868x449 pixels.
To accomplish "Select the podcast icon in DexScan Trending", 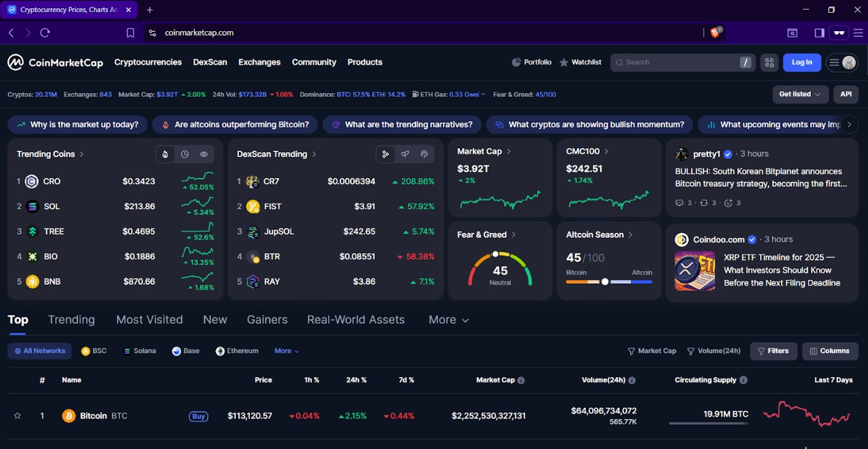I will coord(424,154).
